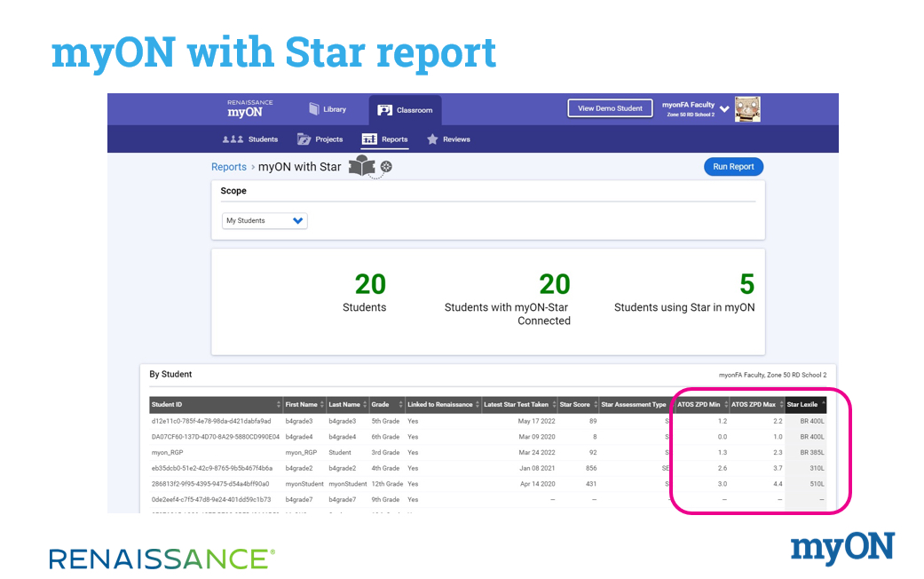Open the My Students scope dropdown
924x579 pixels.
pos(265,220)
